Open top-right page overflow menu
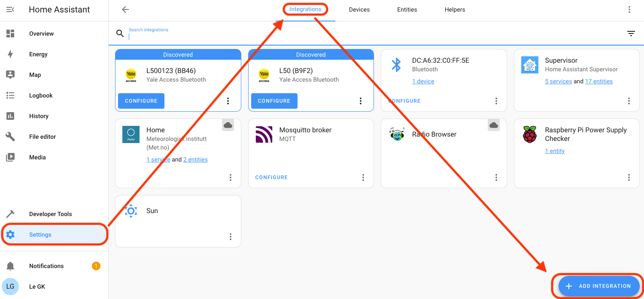The height and width of the screenshot is (299, 644). point(629,9)
